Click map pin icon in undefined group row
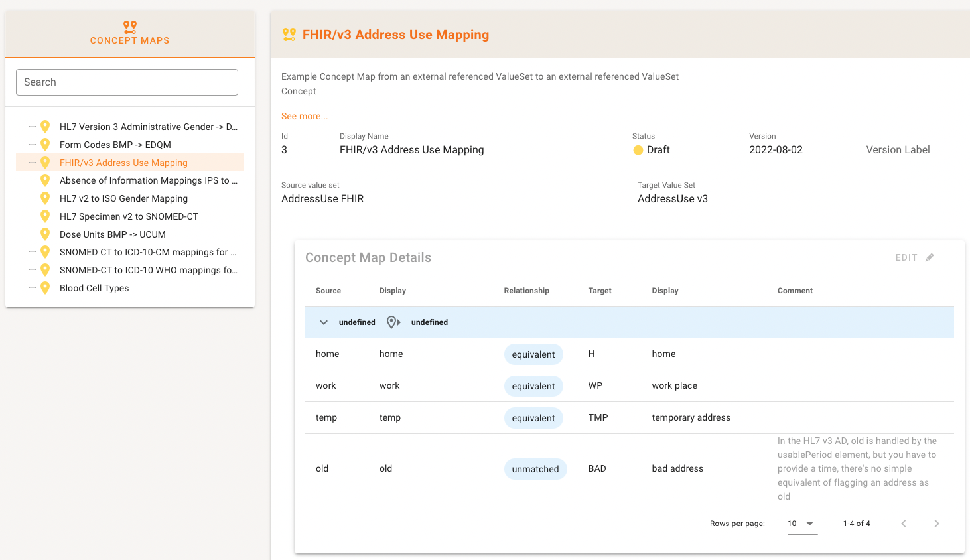970x560 pixels. [393, 322]
